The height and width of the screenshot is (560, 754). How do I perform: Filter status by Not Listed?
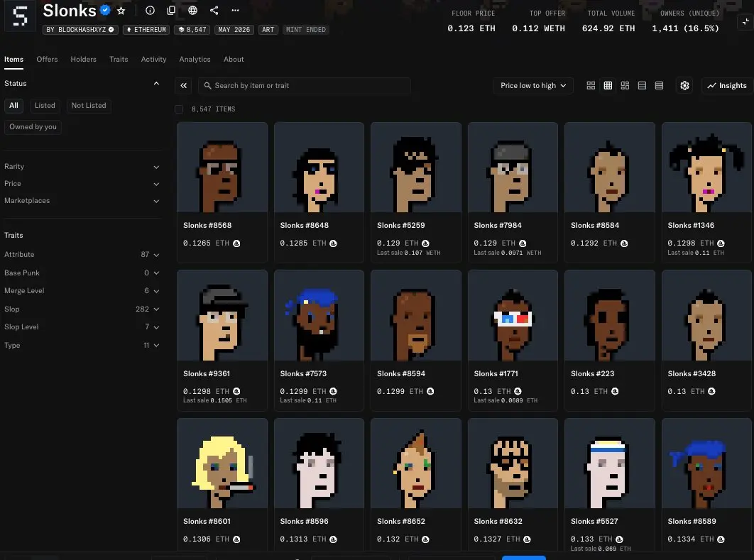point(89,105)
